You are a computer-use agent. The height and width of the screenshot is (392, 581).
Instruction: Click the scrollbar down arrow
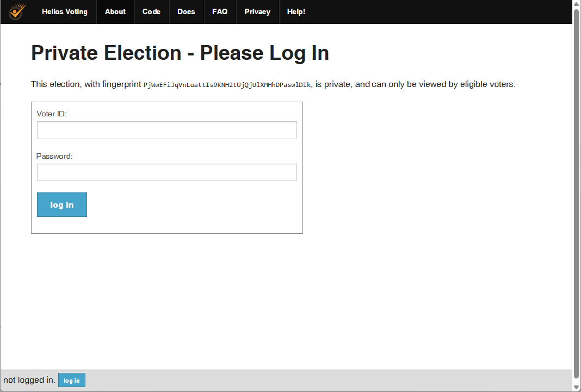tap(577, 388)
